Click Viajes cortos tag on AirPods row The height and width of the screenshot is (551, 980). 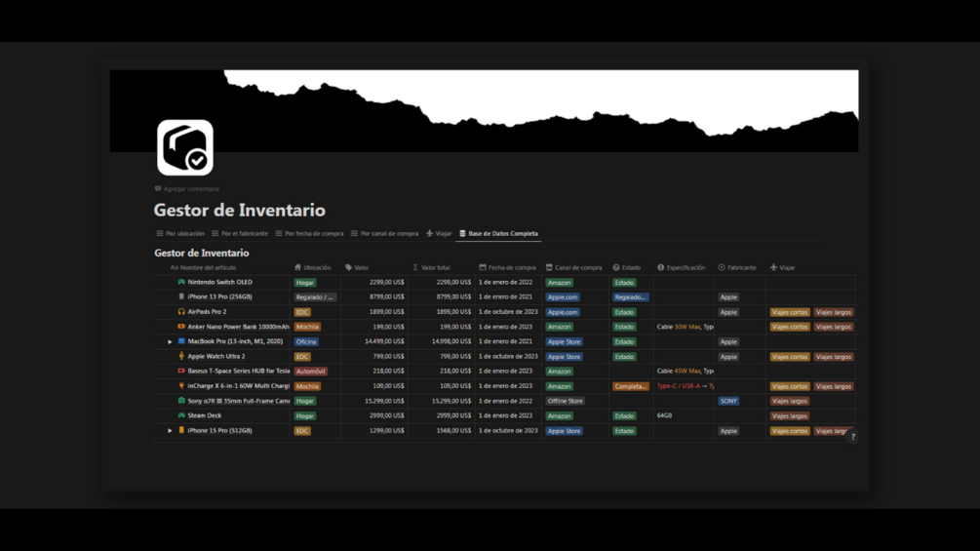[790, 312]
